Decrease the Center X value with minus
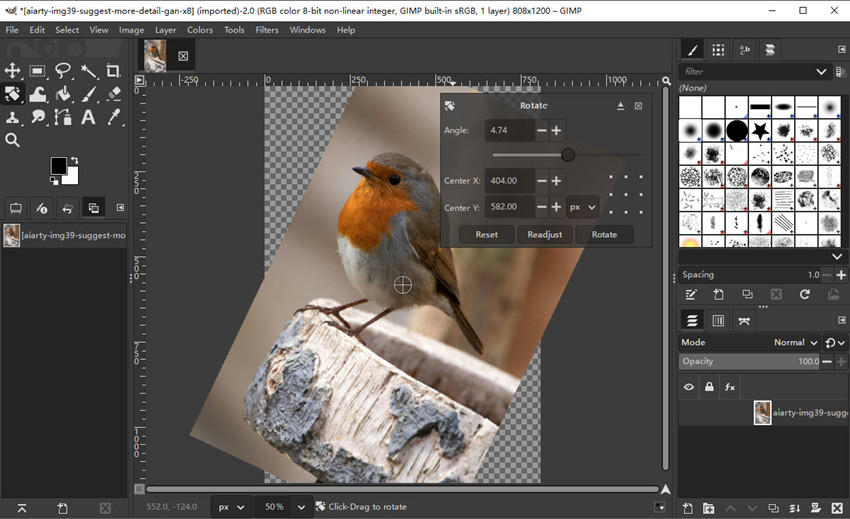Viewport: 850px width, 519px height. pyautogui.click(x=542, y=181)
